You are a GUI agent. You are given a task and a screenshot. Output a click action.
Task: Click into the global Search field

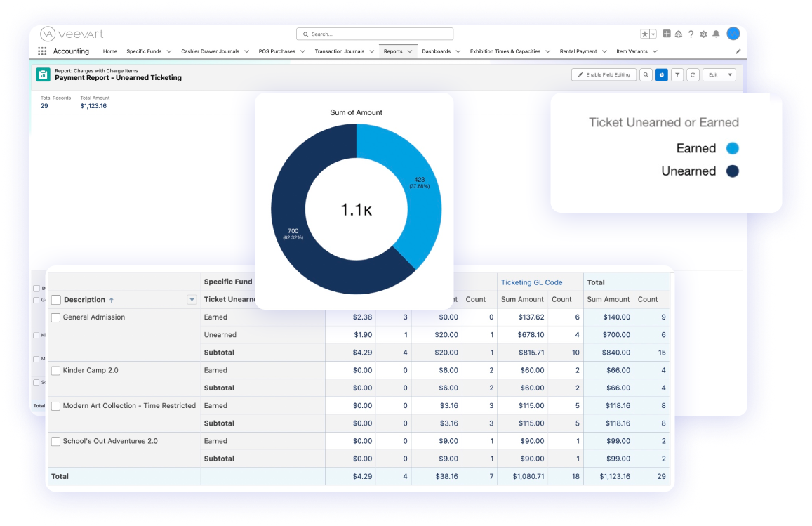coord(375,34)
